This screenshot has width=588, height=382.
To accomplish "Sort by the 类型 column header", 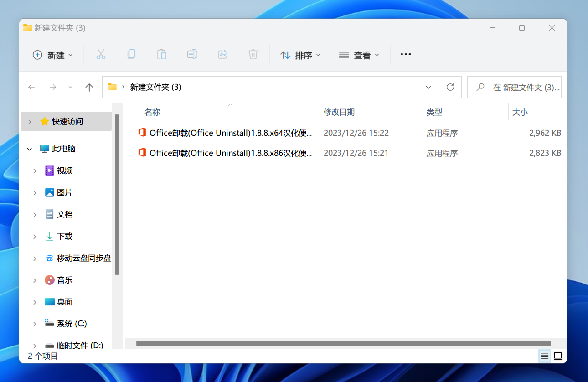I will tap(434, 112).
